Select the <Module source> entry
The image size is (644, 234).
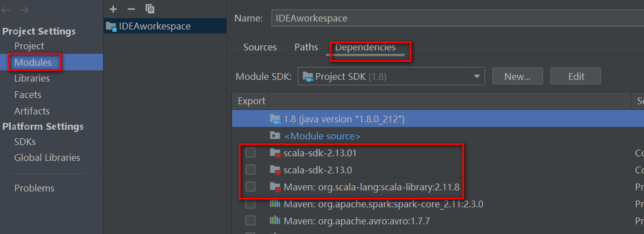(322, 136)
